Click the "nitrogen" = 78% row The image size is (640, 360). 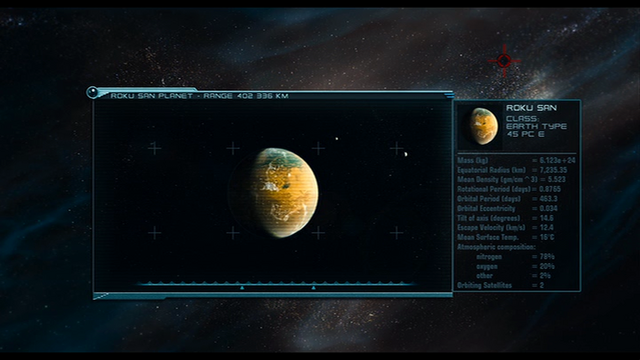point(515,257)
